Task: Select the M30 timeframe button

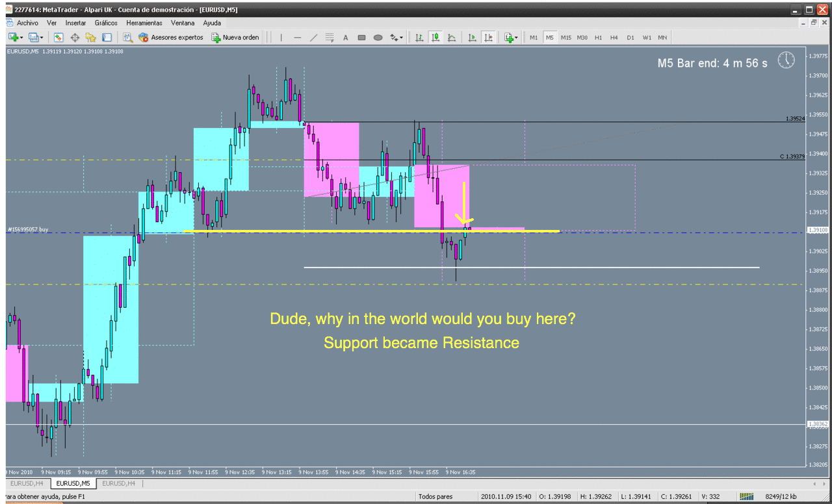Action: (582, 38)
